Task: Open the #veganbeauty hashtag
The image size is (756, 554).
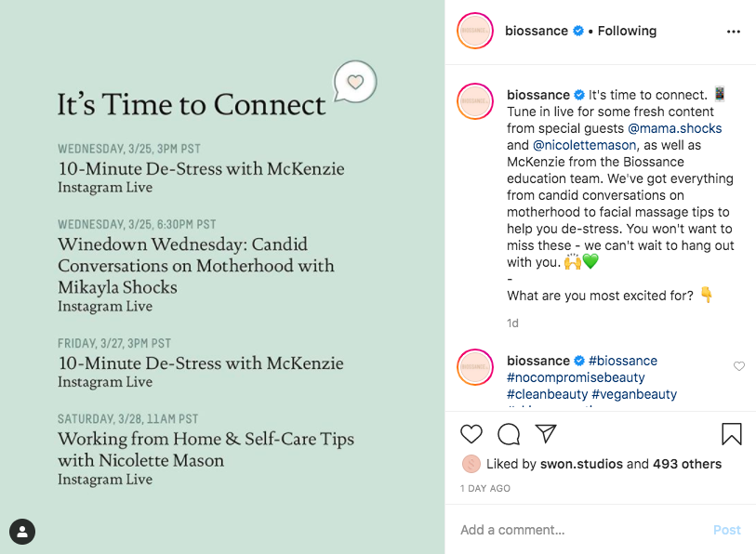Action: pyautogui.click(x=634, y=394)
